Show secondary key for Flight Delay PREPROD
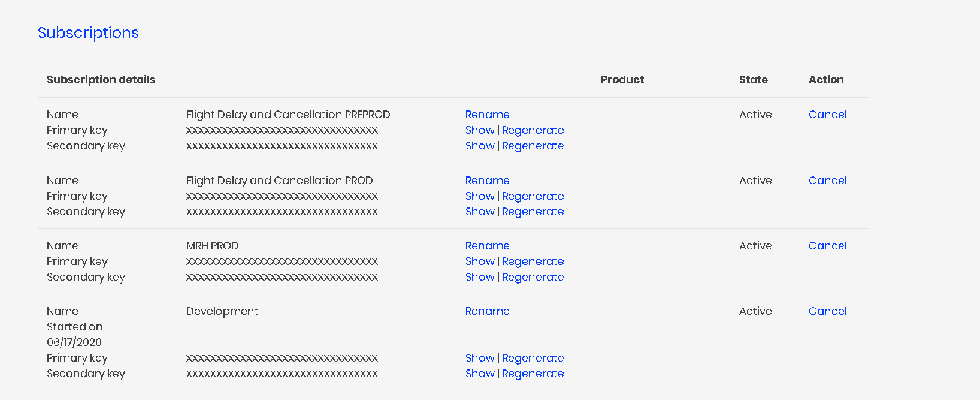The image size is (980, 400). tap(480, 146)
